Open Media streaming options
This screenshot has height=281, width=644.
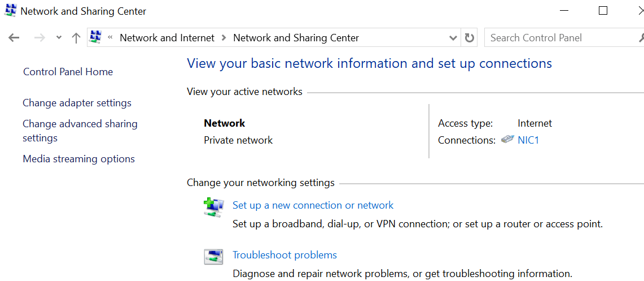coord(78,159)
